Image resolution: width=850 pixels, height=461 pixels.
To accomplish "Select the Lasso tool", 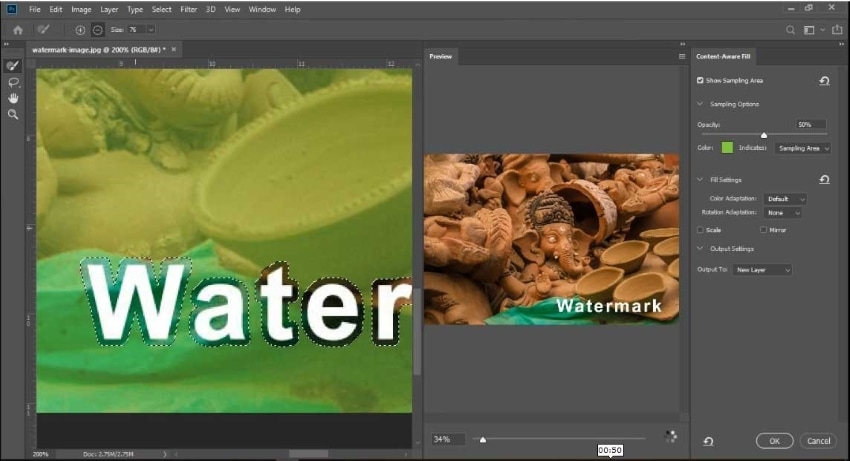I will click(13, 82).
